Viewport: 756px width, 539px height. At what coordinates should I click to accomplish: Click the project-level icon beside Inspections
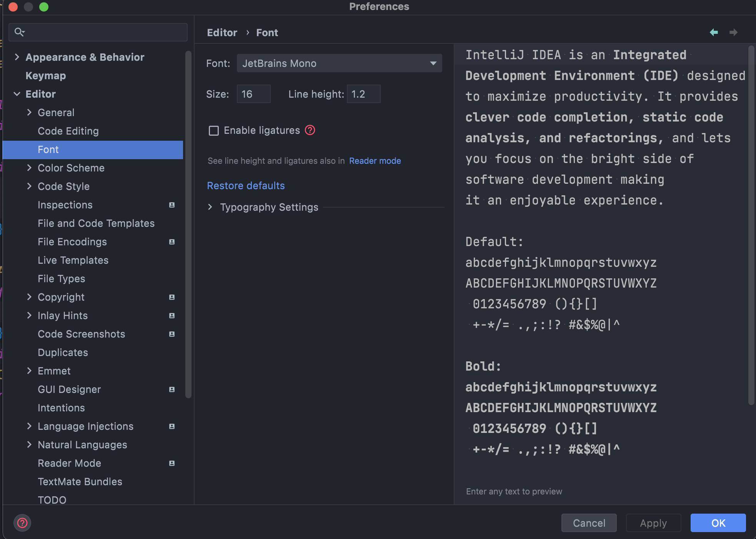click(x=172, y=205)
